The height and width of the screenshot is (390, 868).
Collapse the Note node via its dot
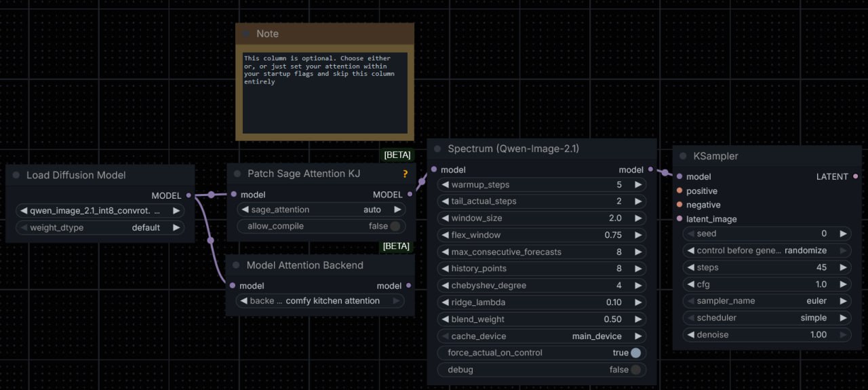click(245, 34)
